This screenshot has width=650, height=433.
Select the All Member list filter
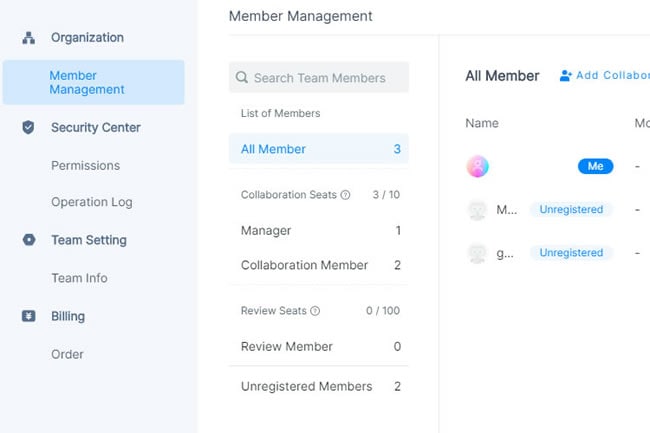tap(319, 149)
